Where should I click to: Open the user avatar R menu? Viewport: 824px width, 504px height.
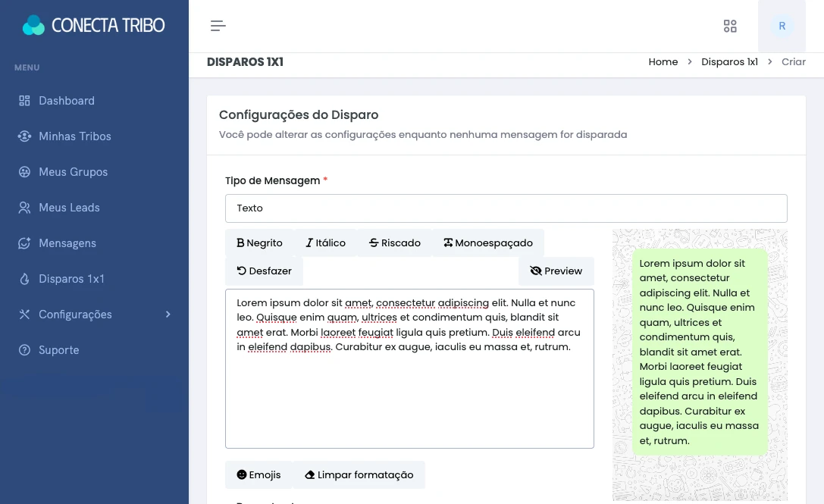pos(782,27)
